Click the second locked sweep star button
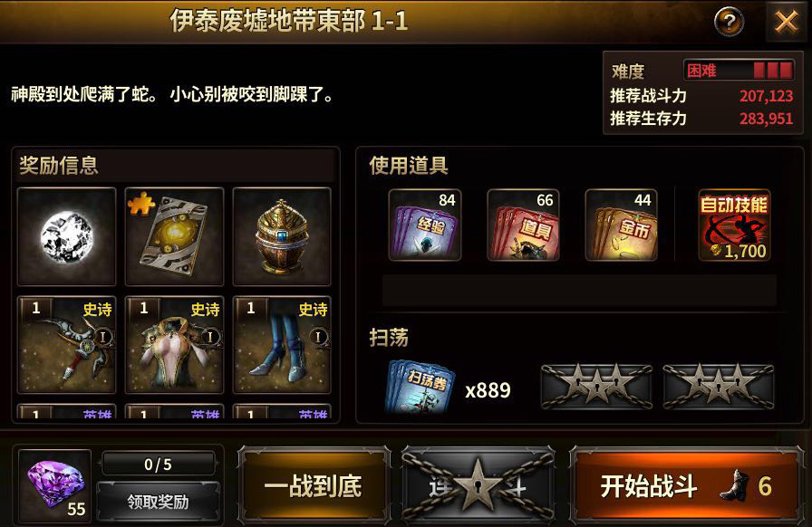 (719, 387)
